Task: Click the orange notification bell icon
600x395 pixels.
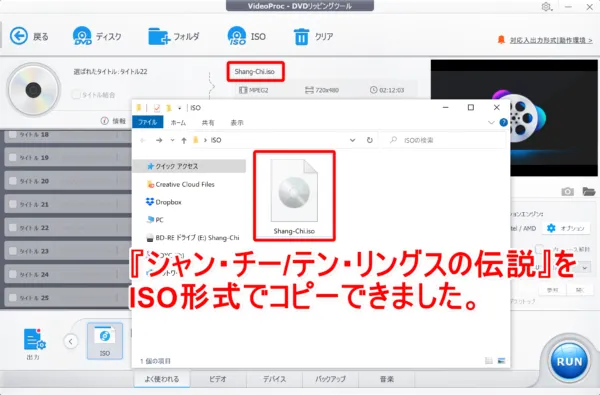Action: (501, 39)
